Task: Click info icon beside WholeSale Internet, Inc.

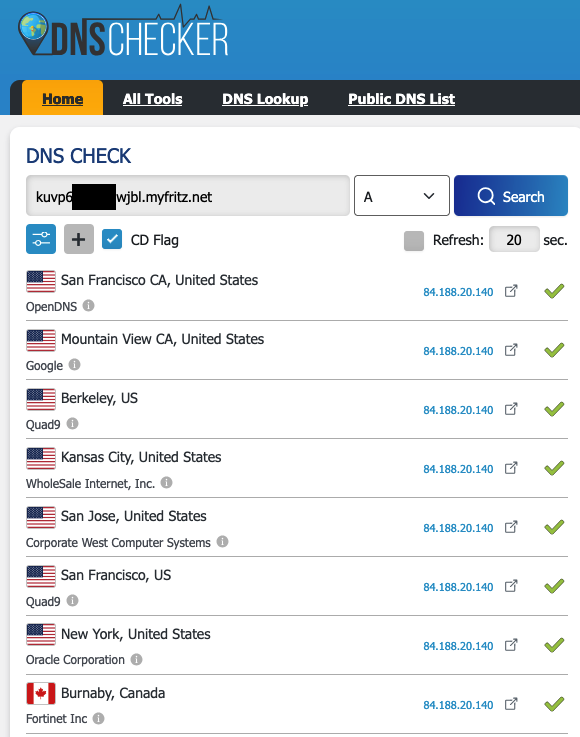Action: click(166, 483)
